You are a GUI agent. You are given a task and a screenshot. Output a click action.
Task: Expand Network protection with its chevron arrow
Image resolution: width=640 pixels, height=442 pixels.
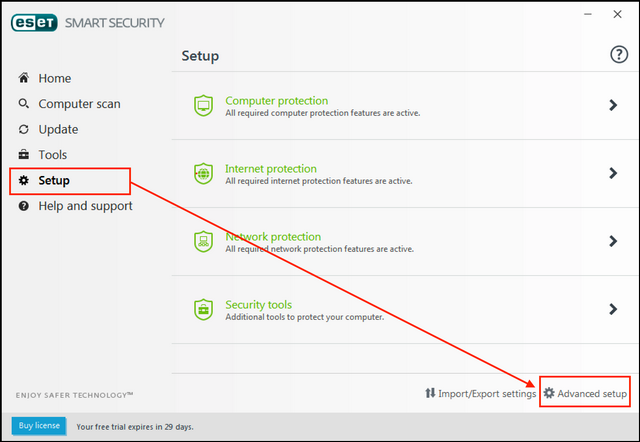tap(613, 241)
